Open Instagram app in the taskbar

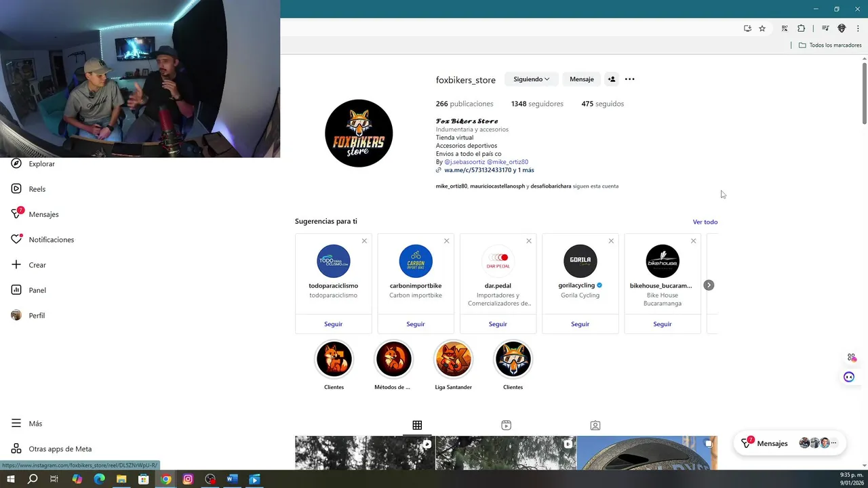pyautogui.click(x=188, y=479)
